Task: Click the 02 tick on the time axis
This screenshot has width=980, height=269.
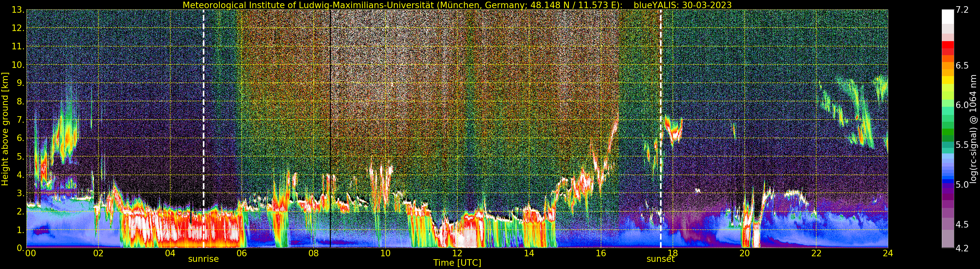Action: 99,253
